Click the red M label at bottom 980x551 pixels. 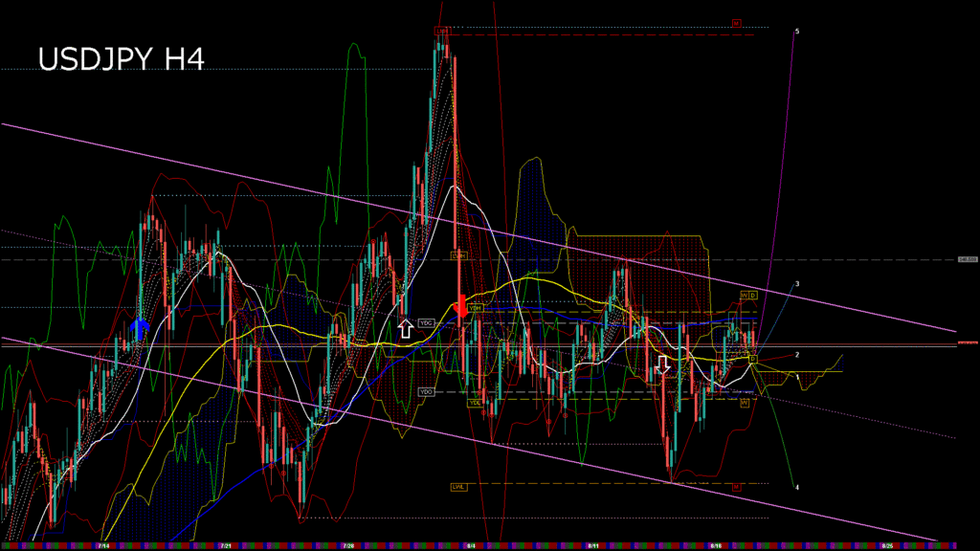tap(737, 487)
